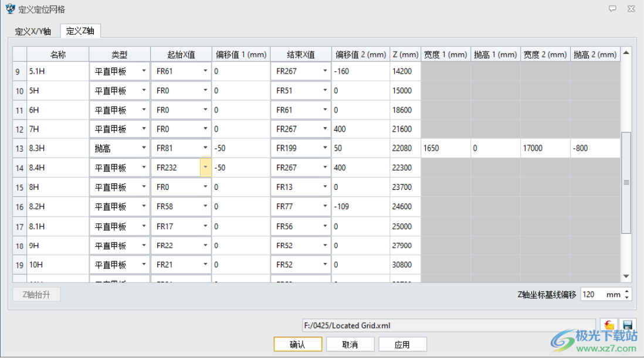Click the 类型 column header

pos(120,54)
